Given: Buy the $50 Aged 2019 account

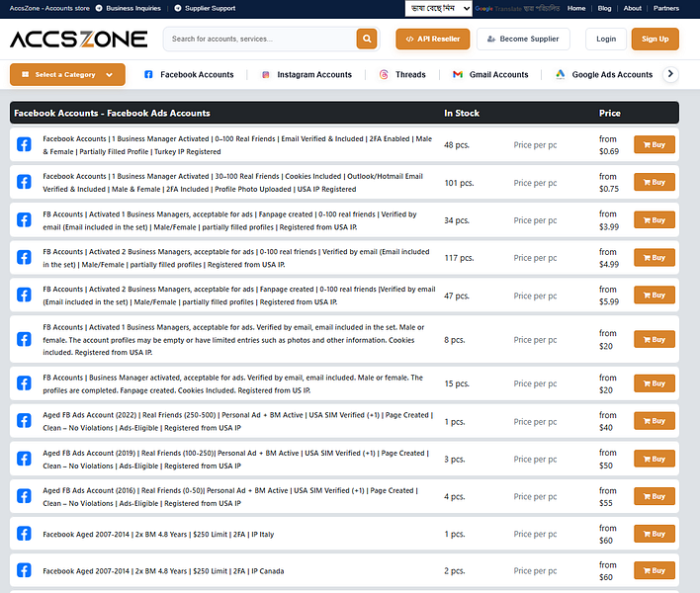Looking at the screenshot, I should (x=654, y=459).
